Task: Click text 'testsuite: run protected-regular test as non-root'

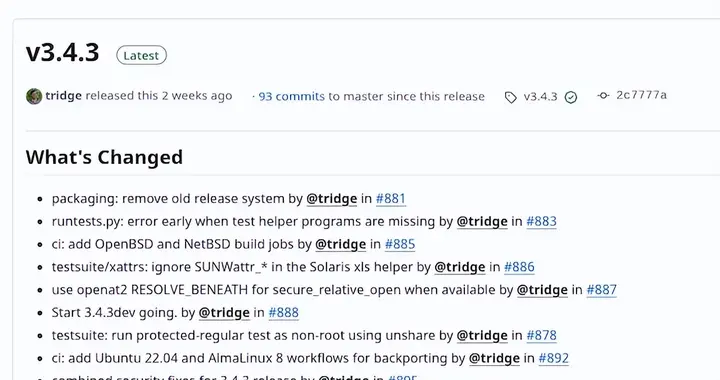Action: (x=198, y=335)
